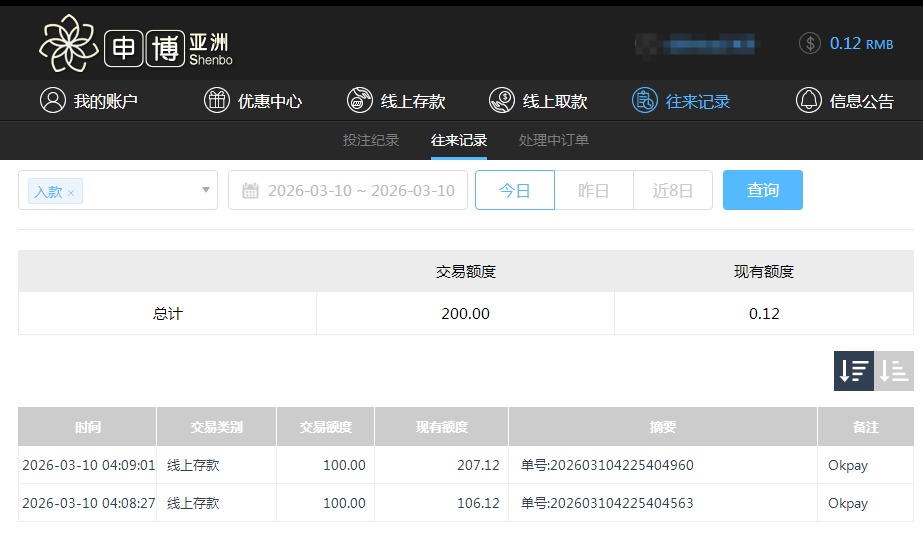This screenshot has height=537, width=923.
Task: Click 100.00 amount in 04:08:27 row
Action: tap(344, 503)
